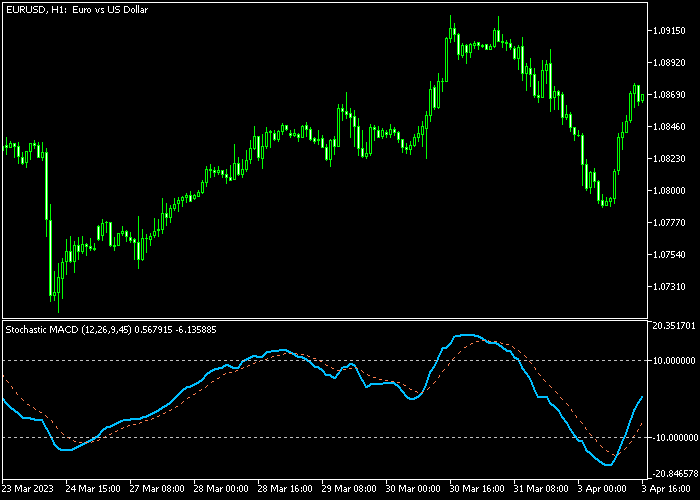
Task: Click the -20.846578 indicator scale value
Action: coord(673,474)
